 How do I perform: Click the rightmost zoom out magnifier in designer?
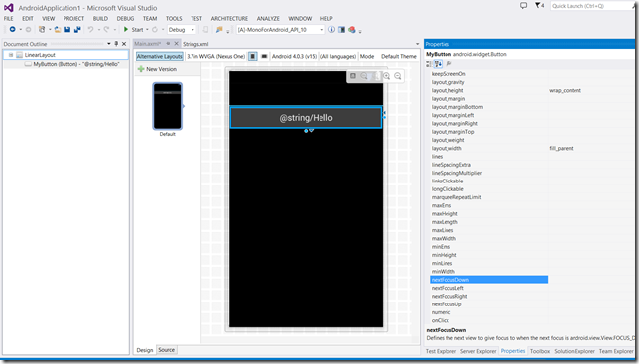398,76
